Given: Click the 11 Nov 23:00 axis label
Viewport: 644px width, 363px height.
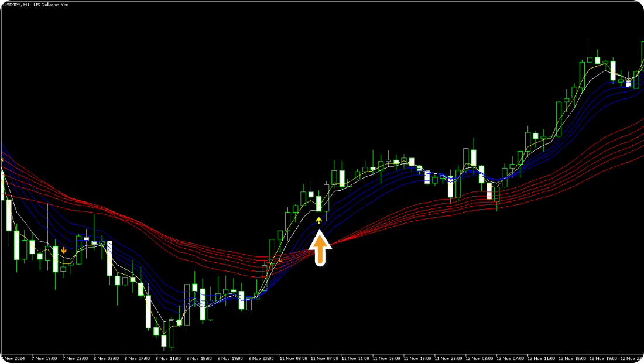Looking at the screenshot, I should point(448,358).
